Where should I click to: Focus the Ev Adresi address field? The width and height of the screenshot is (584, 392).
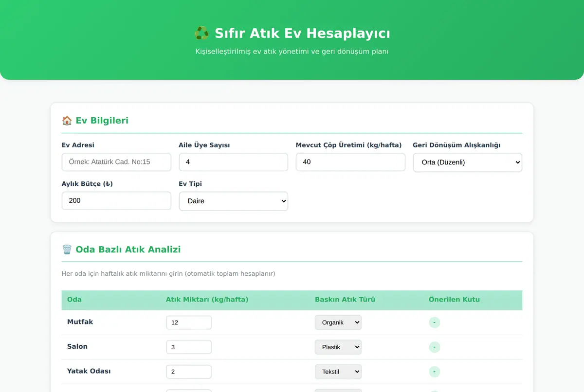point(116,162)
